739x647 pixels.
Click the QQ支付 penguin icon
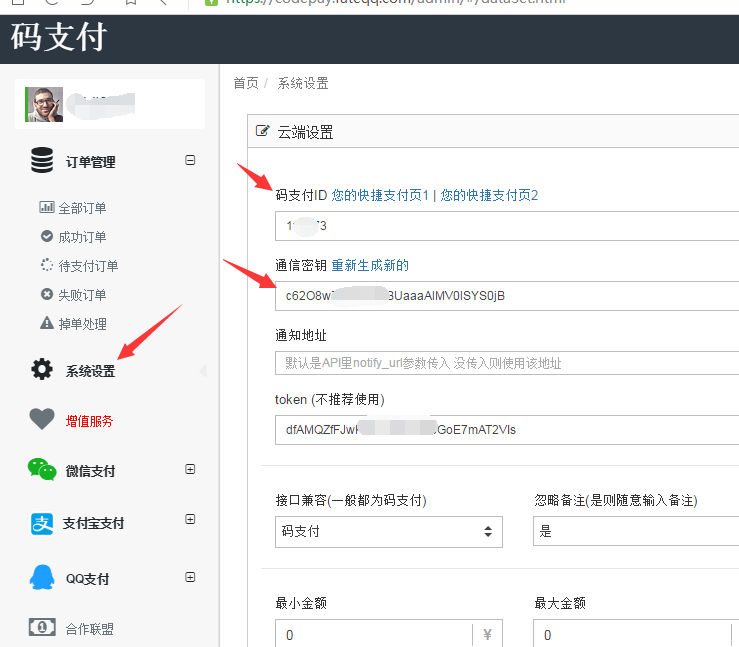(x=42, y=577)
